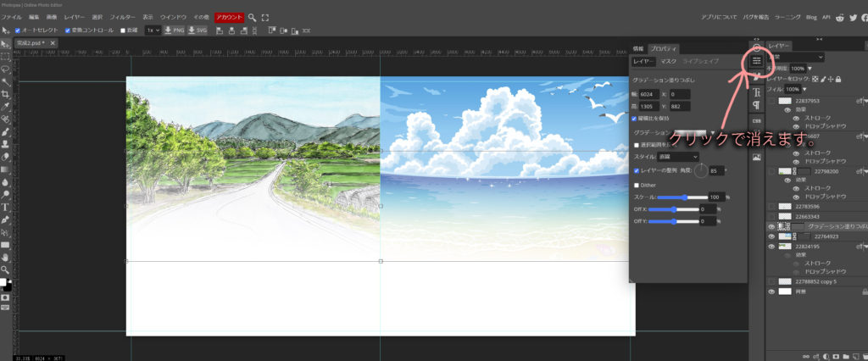
Task: Click the properties panel icon circled in pink
Action: click(x=757, y=61)
